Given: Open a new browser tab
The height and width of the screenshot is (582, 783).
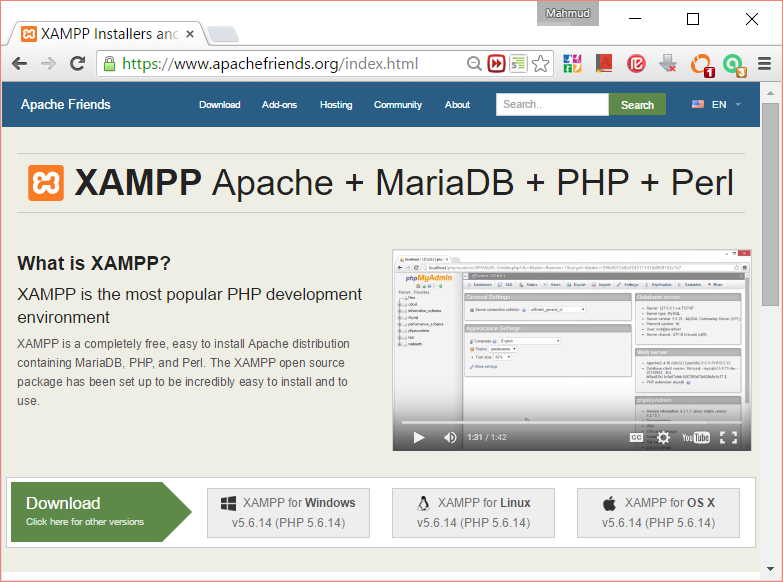Looking at the screenshot, I should (x=223, y=34).
